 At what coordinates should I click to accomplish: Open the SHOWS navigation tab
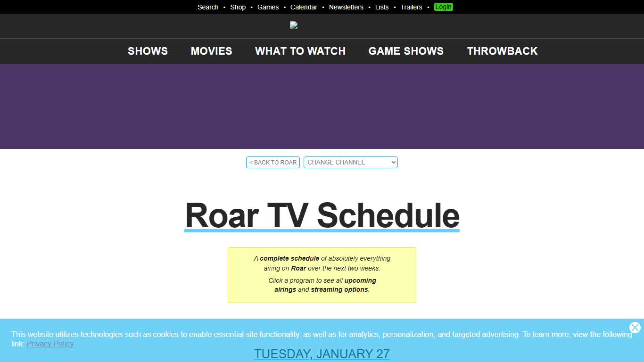point(148,51)
